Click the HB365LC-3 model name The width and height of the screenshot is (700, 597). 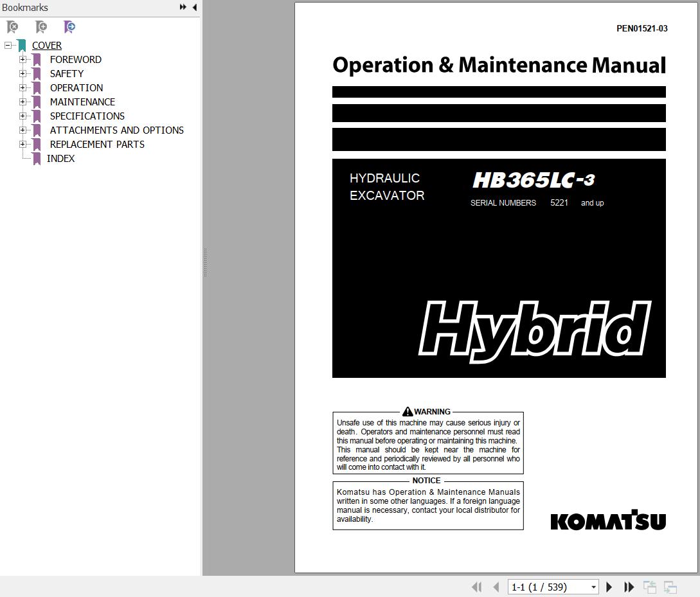[534, 181]
